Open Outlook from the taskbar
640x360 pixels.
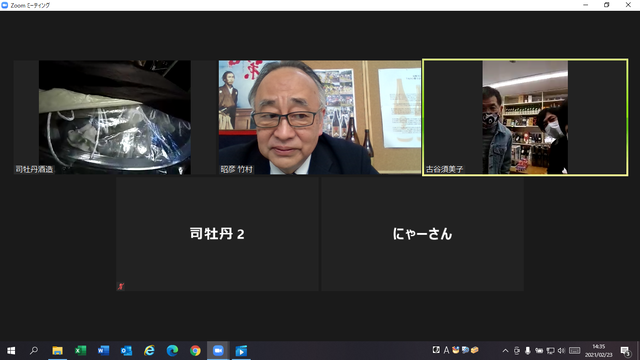(126, 351)
